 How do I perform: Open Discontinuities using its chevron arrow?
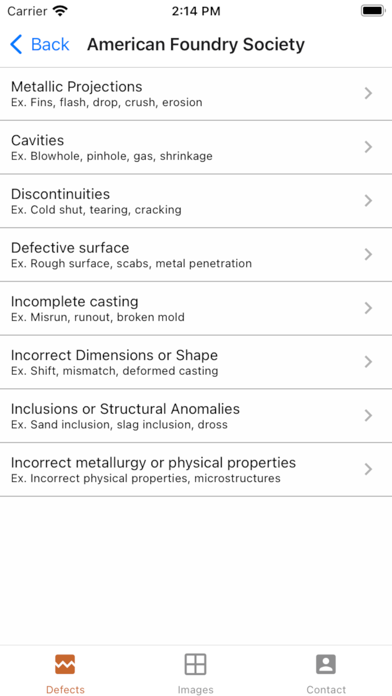point(368,201)
